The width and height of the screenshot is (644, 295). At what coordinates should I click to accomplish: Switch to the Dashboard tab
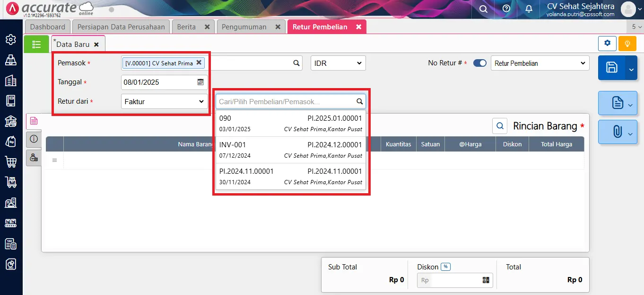tap(47, 27)
